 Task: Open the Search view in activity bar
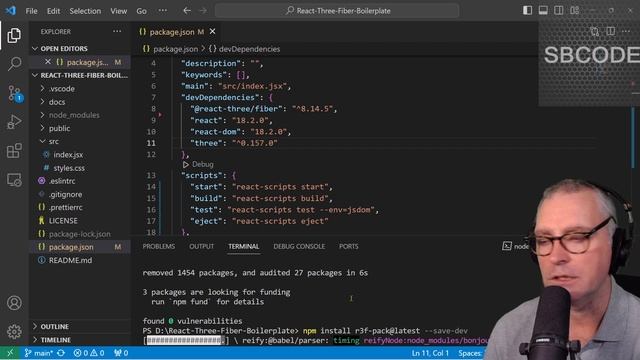click(x=14, y=64)
